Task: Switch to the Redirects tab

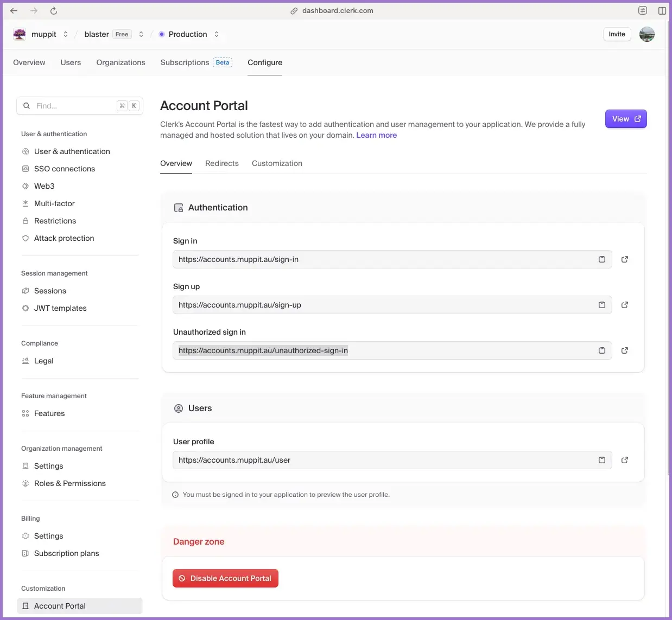Action: 221,163
